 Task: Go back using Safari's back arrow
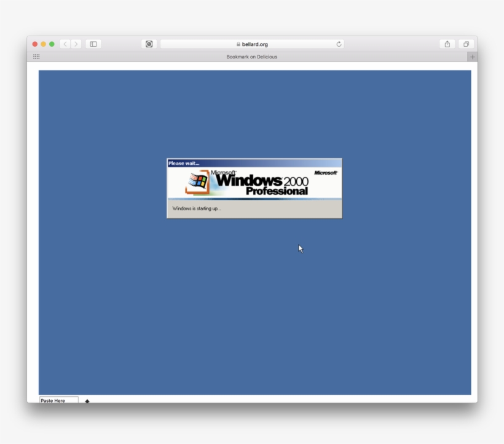pos(65,44)
